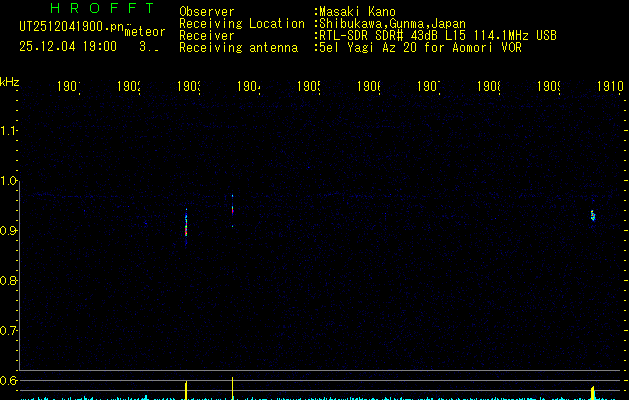Click the observer name Masaki Kano
The width and height of the screenshot is (629, 400).
357,12
